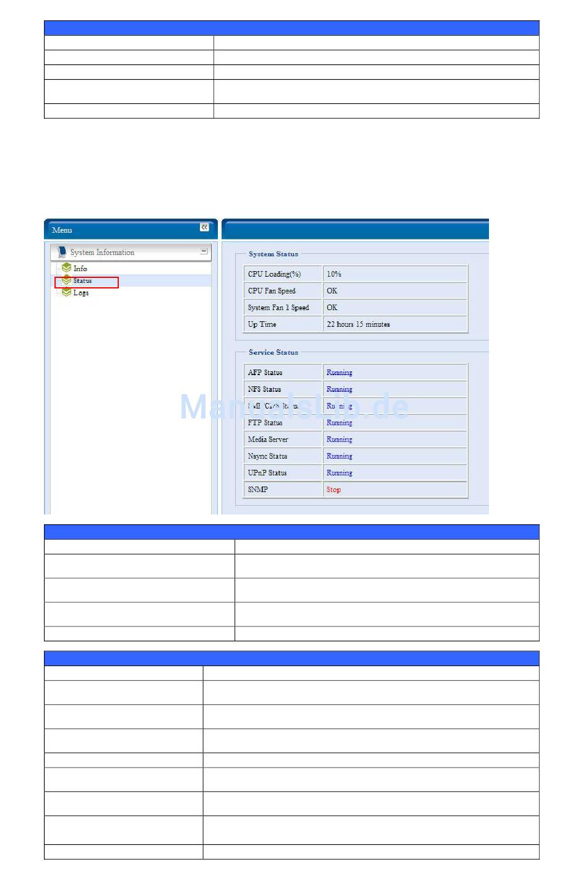The image size is (588, 879).
Task: Click the CPU Loading 10% value cell
Action: point(395,274)
